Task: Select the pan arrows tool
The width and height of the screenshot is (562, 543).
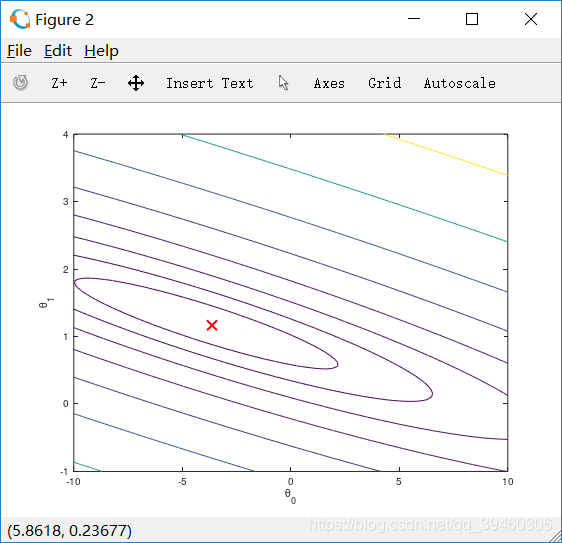Action: point(136,83)
